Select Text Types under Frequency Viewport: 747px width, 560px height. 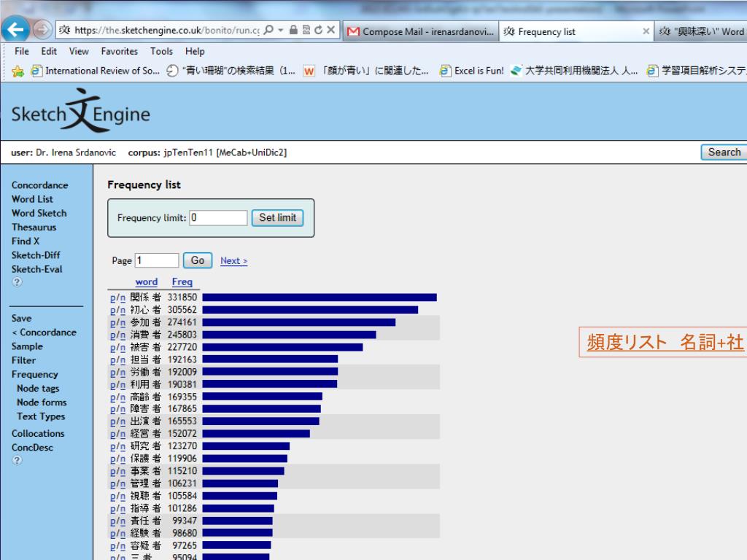41,416
